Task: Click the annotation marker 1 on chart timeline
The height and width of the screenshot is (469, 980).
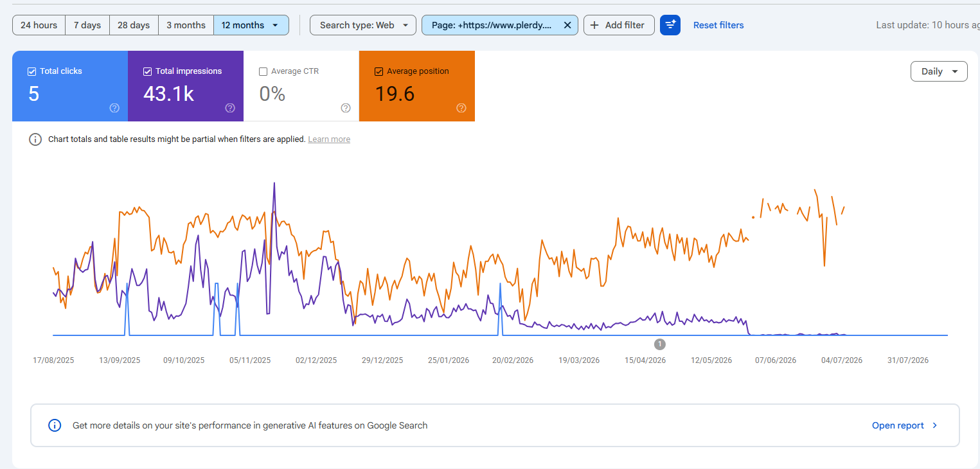Action: point(659,344)
